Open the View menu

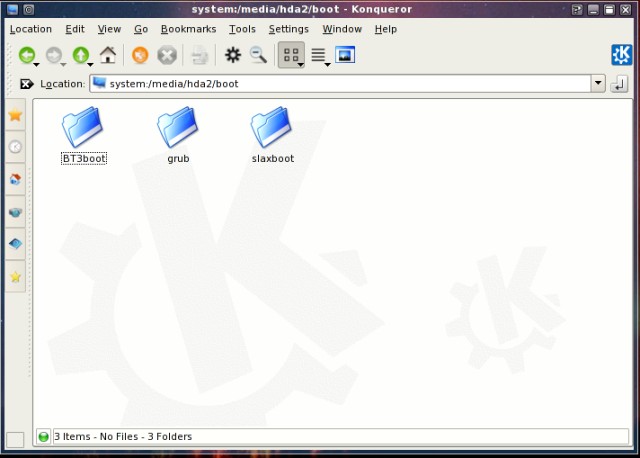[x=109, y=29]
